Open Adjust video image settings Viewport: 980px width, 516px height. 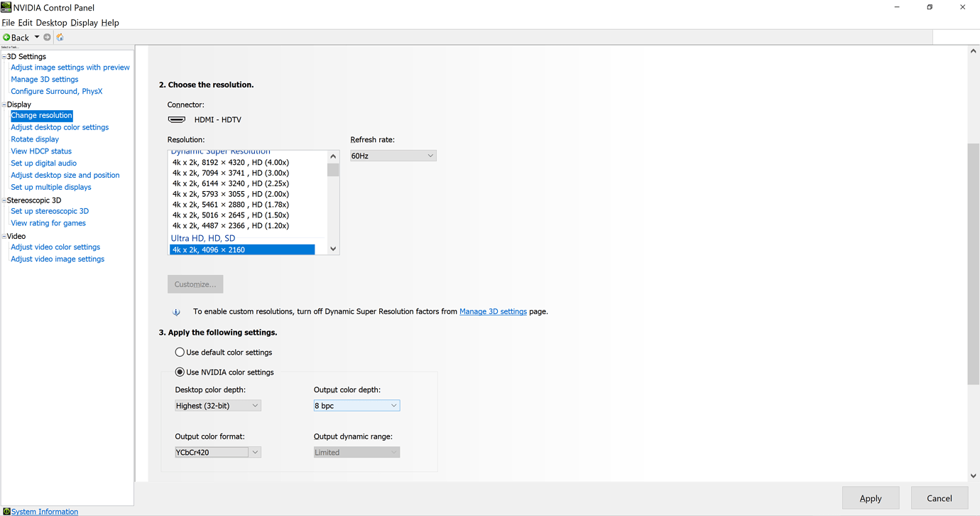[58, 259]
